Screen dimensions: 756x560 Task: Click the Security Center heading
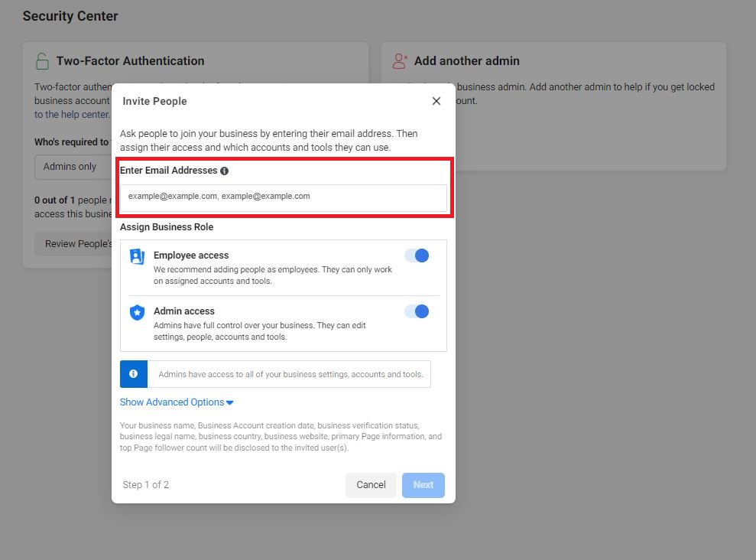[70, 16]
